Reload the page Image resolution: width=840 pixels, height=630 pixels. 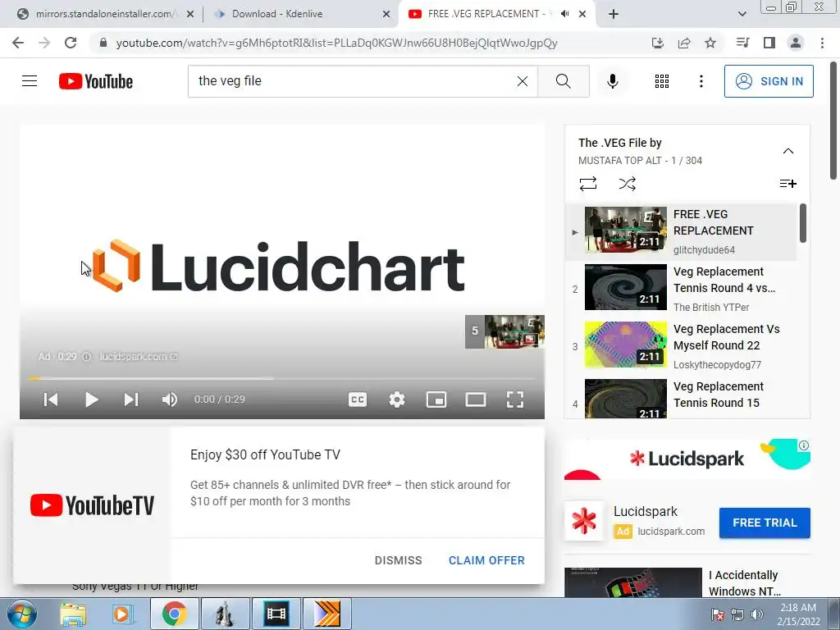[71, 43]
